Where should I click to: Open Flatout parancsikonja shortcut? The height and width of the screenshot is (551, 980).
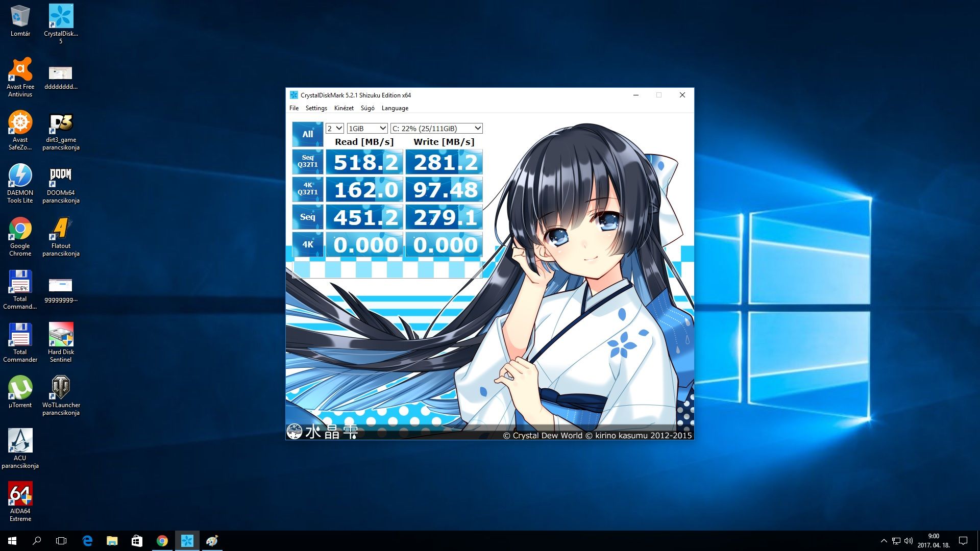click(61, 236)
